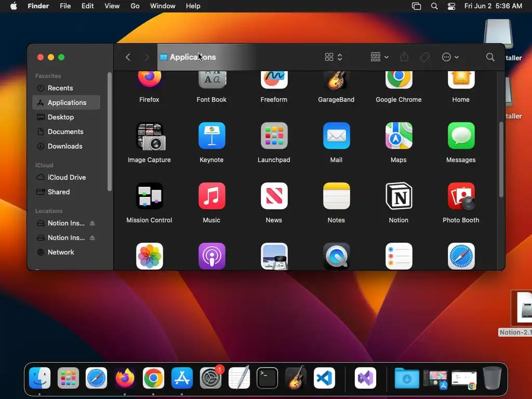Select the Reminders app icon
This screenshot has height=399, width=532.
[398, 256]
